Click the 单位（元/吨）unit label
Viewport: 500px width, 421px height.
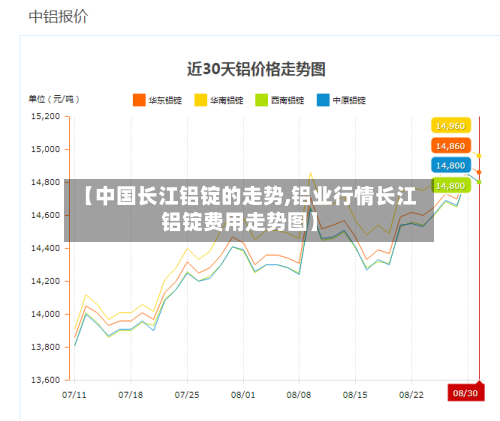coord(54,99)
